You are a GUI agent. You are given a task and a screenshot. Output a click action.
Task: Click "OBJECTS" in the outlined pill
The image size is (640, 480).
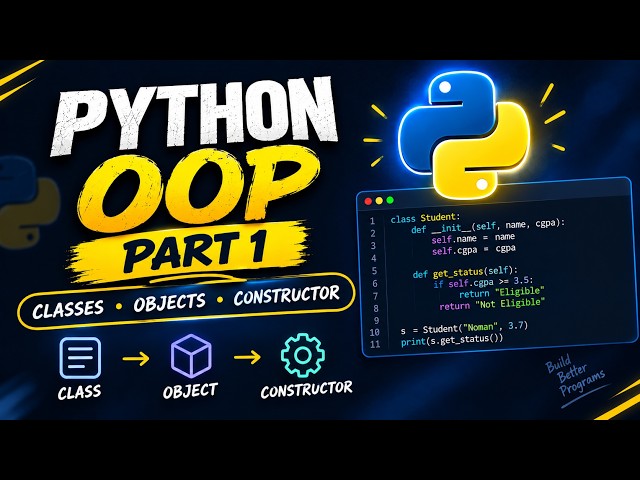[169, 302]
